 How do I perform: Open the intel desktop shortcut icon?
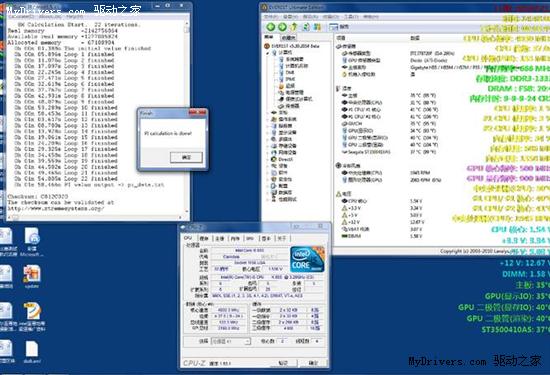[x=32, y=317]
